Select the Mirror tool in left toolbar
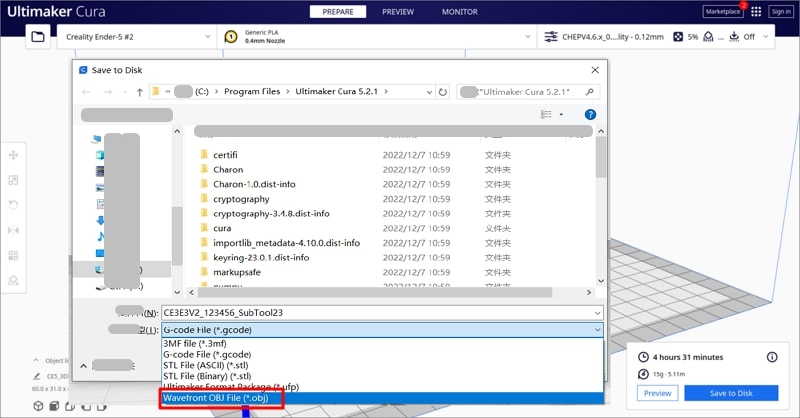Screen dimensions: 800x418 (14, 231)
